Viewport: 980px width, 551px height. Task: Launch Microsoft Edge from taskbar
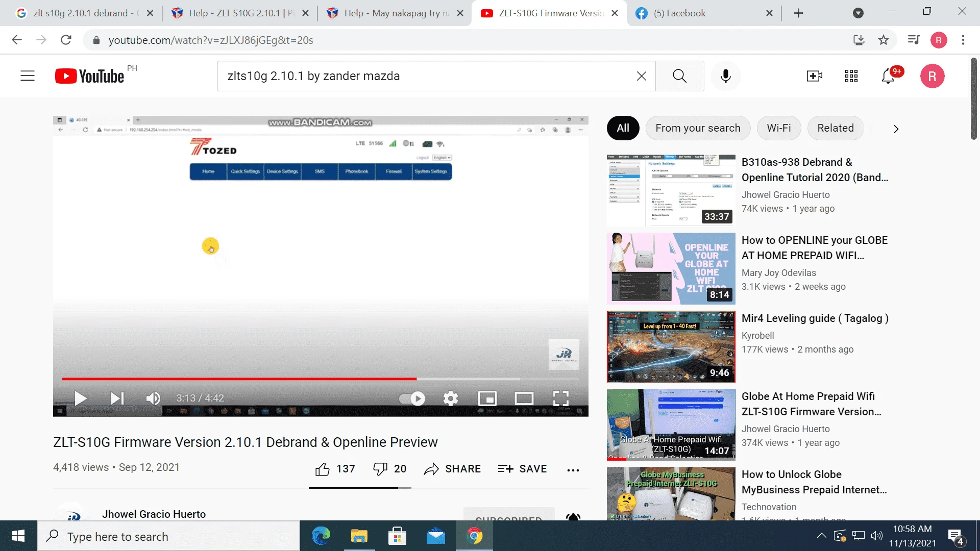coord(321,536)
